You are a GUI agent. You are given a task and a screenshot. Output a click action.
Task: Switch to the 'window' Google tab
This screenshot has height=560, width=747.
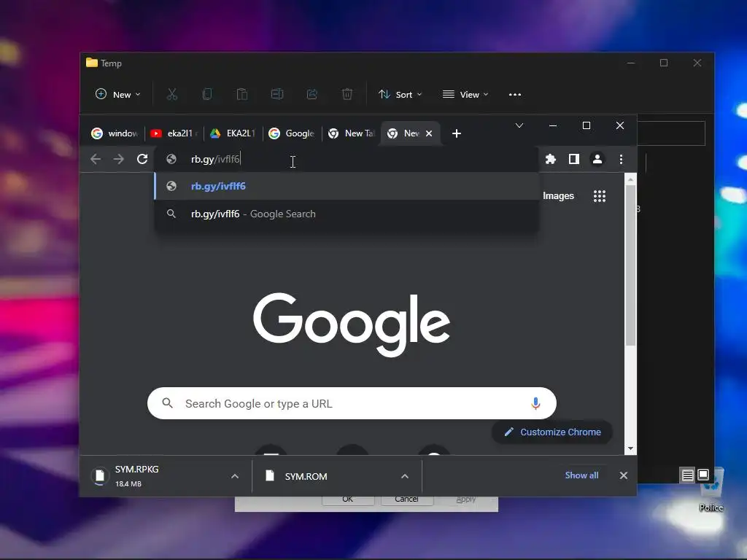coord(115,133)
